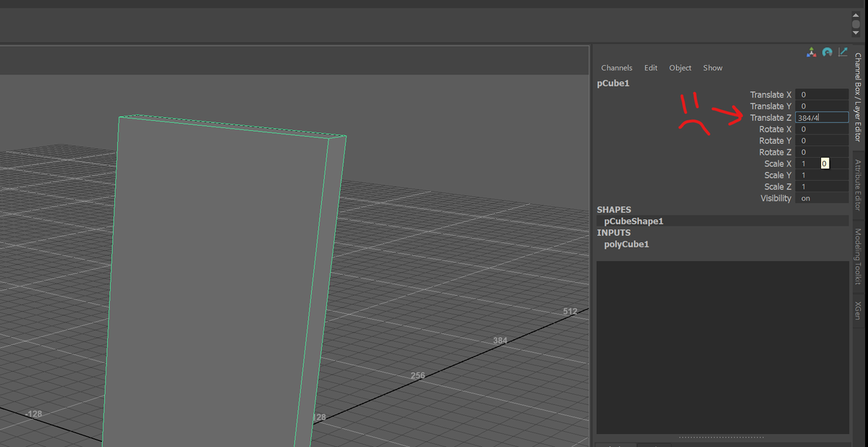The height and width of the screenshot is (447, 868).
Task: Click the translate manipulator icon in Channel Box
Action: (x=812, y=52)
